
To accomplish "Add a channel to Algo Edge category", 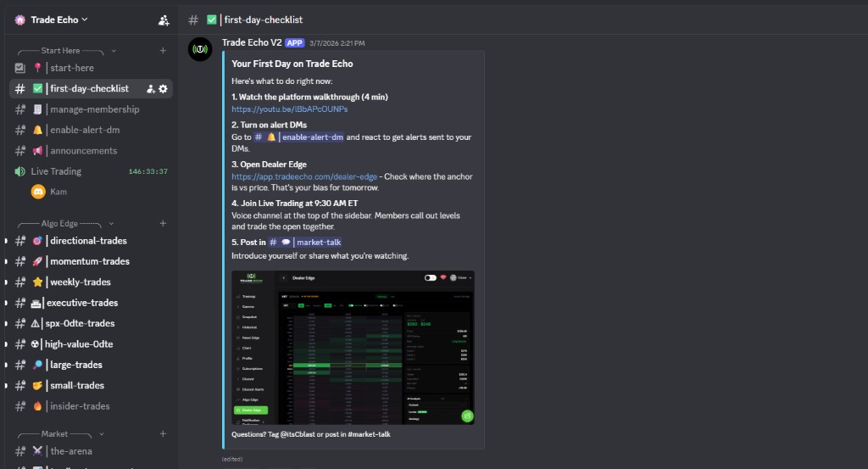I will click(163, 223).
